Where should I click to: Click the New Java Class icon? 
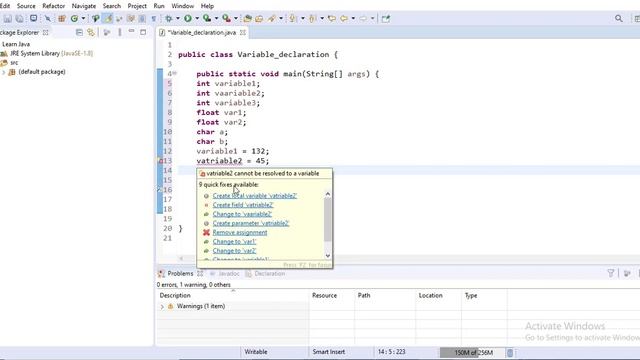74,18
